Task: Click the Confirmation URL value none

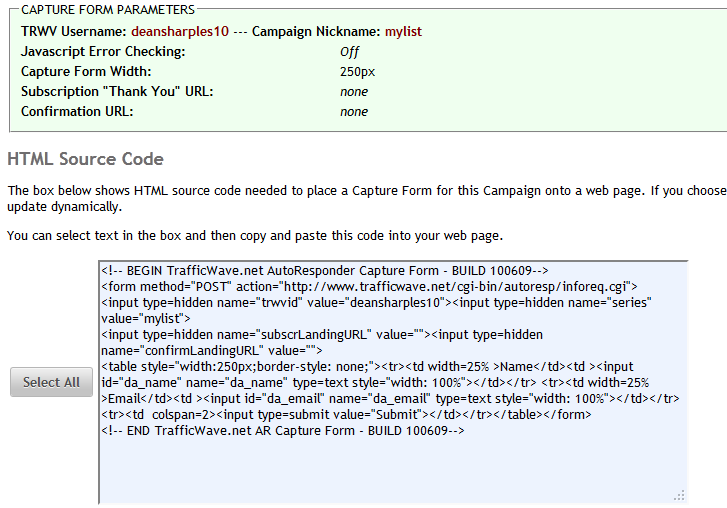Action: [354, 112]
